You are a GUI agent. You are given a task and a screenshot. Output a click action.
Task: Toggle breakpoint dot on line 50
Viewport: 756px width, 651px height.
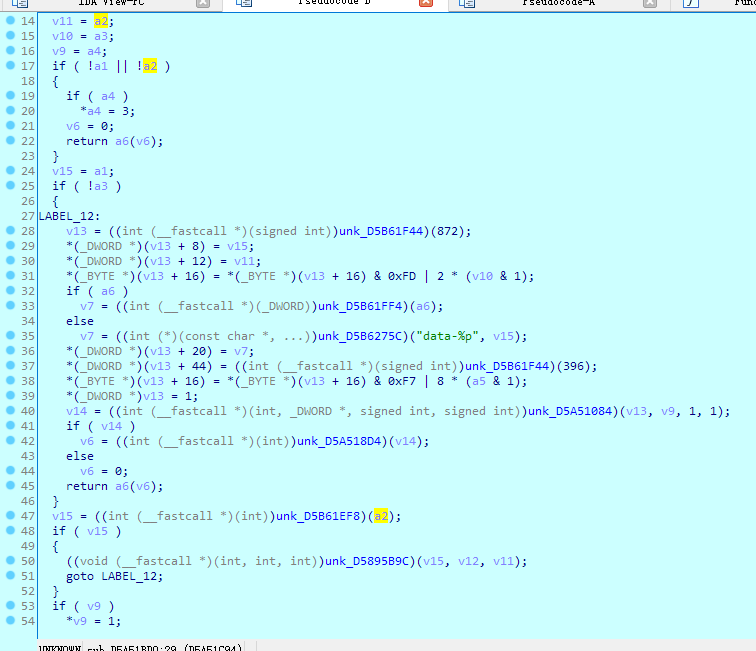click(10, 560)
